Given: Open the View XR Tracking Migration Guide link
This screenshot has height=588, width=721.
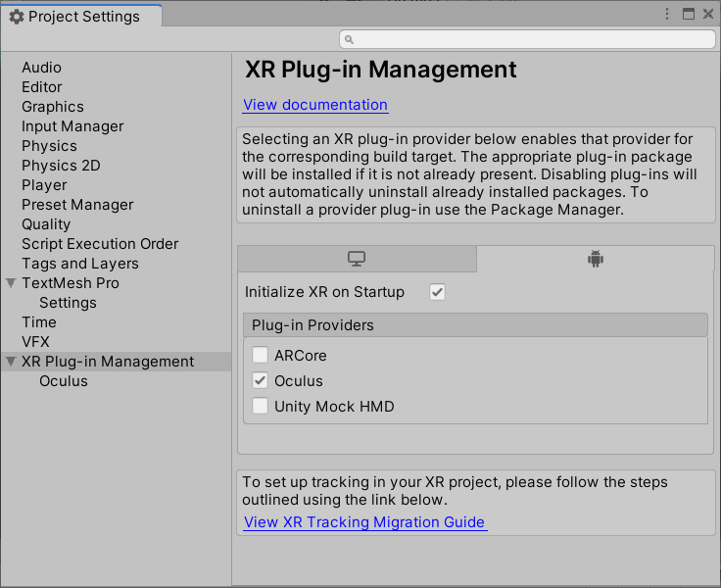Looking at the screenshot, I should tap(364, 522).
